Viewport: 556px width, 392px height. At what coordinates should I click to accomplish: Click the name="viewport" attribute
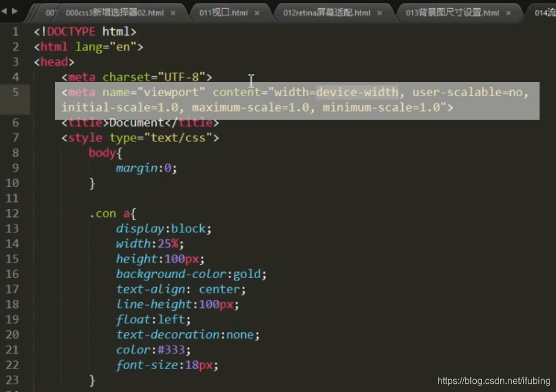[x=154, y=93]
